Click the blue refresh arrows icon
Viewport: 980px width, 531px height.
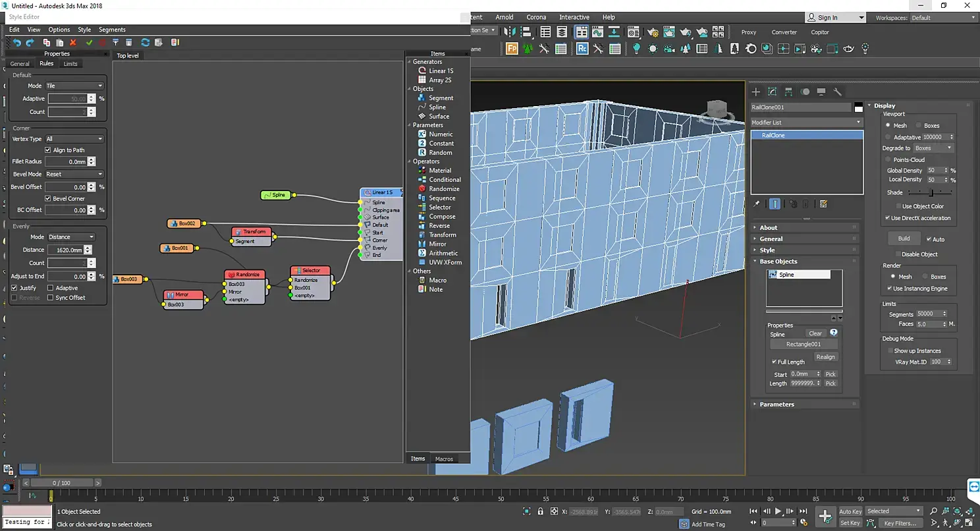pyautogui.click(x=145, y=43)
